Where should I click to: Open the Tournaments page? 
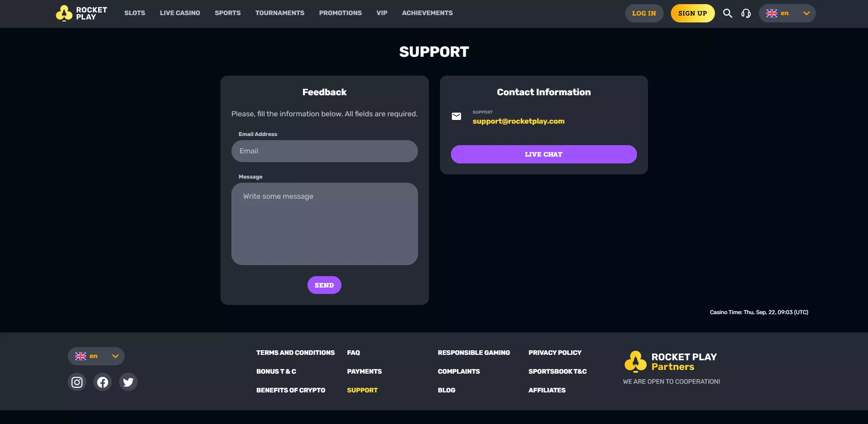(x=280, y=13)
